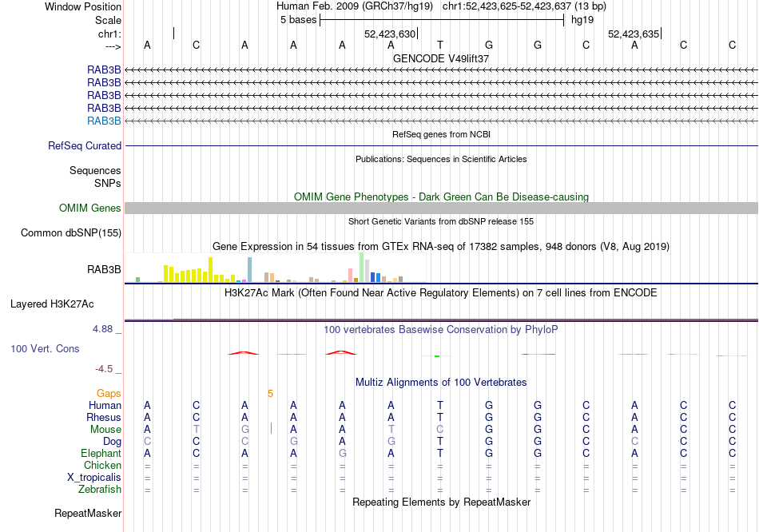Click the steel-blue GTEx expression bar
The height and width of the screenshot is (532, 759).
(250, 270)
